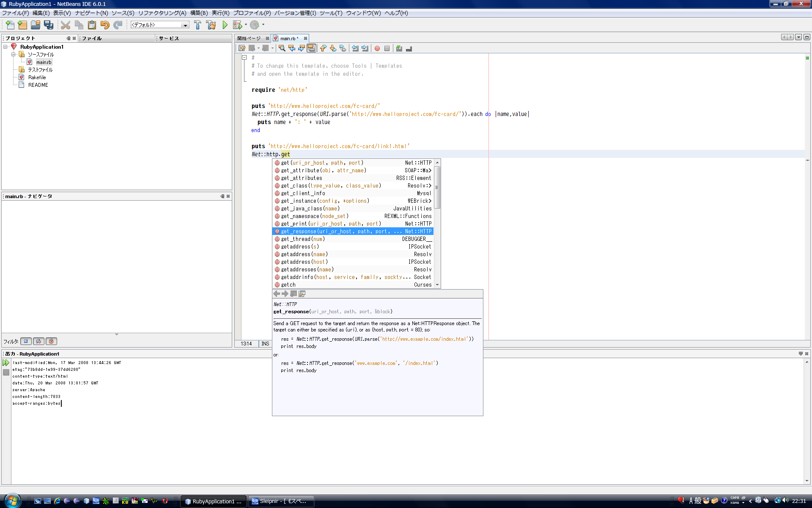Screen dimensions: 812x508
Task: Open リファクタリング(A) menu
Action: coord(162,13)
